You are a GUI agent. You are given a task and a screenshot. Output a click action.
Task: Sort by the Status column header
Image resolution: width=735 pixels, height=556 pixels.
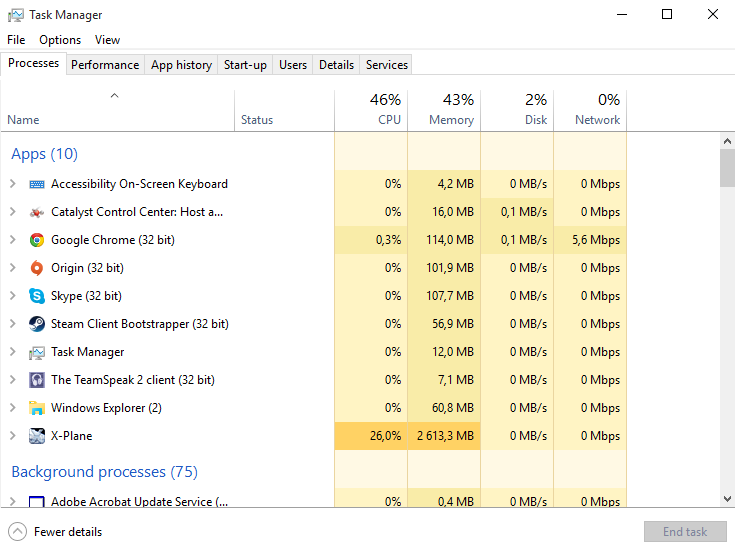[x=284, y=111]
